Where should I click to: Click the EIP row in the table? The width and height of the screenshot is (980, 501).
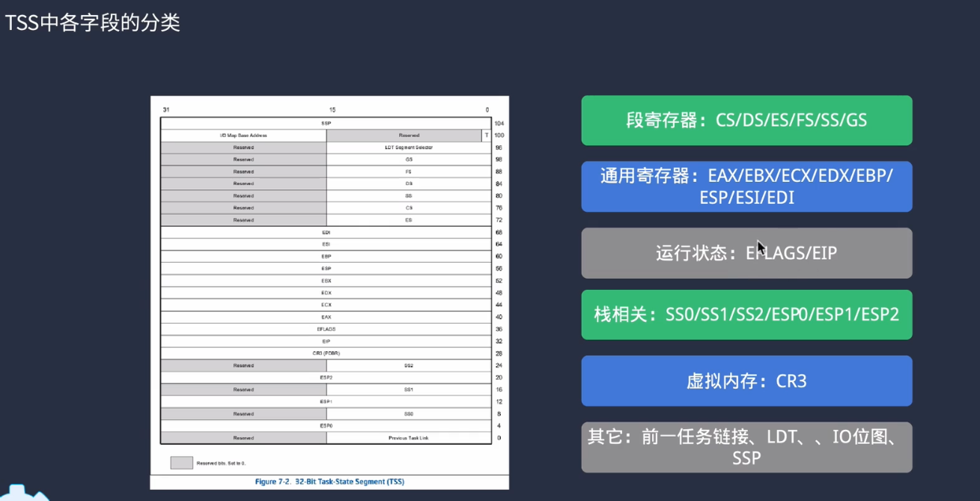(326, 341)
